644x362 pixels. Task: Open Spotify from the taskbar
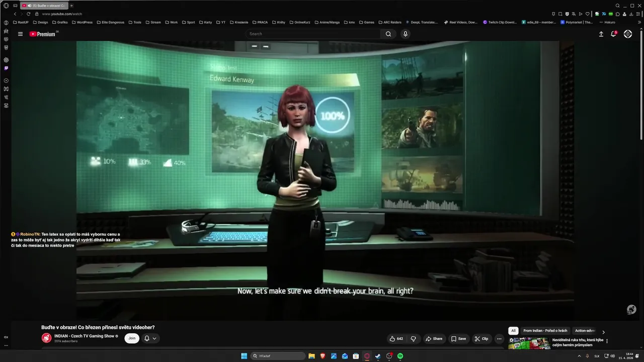(400, 356)
